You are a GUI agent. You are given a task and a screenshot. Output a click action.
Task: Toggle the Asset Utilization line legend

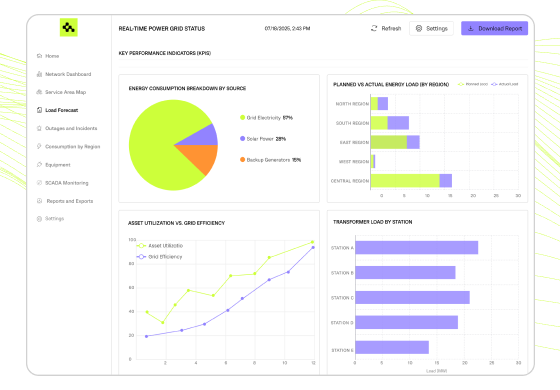pos(160,246)
